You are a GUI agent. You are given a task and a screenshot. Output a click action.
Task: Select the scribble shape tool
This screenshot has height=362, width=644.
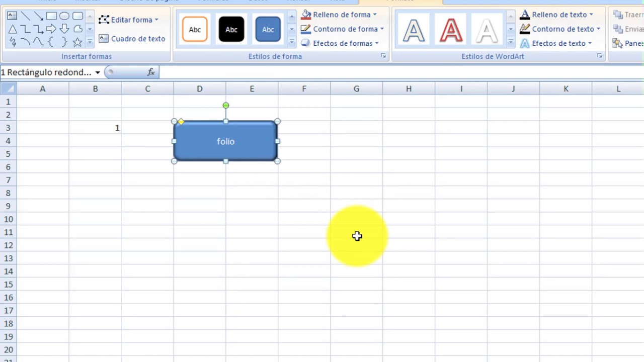[x=13, y=42]
